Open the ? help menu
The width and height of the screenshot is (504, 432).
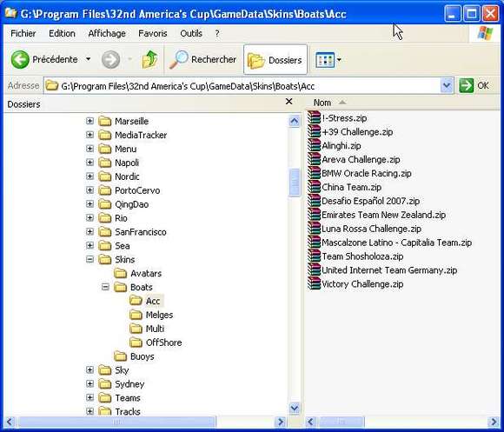click(217, 33)
